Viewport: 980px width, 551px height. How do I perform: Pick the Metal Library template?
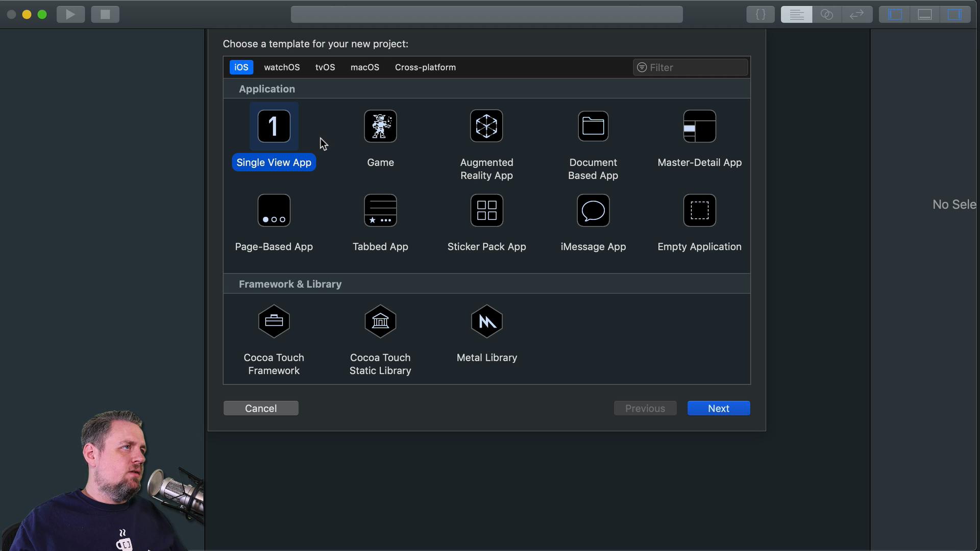pyautogui.click(x=486, y=321)
